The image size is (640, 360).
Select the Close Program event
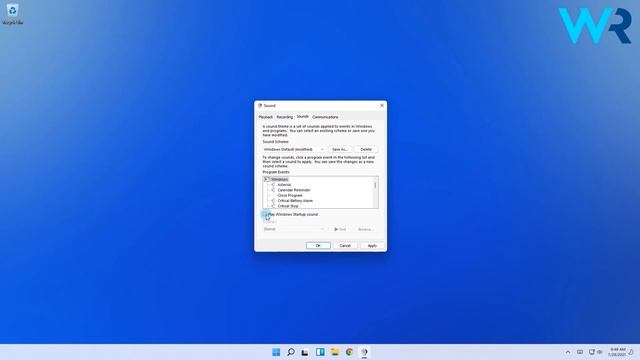coord(290,195)
